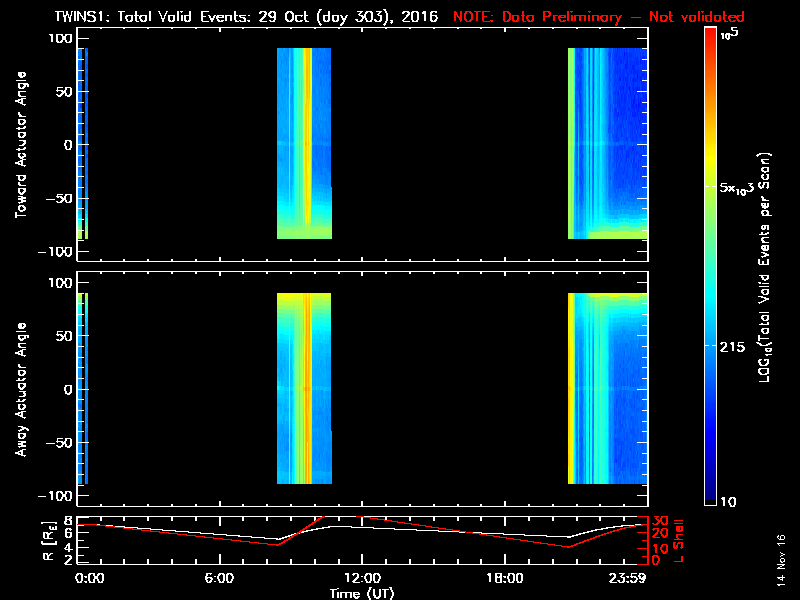The width and height of the screenshot is (800, 600).
Task: Click the '-100' tick on Toward Actuator axis
Action: [x=56, y=252]
